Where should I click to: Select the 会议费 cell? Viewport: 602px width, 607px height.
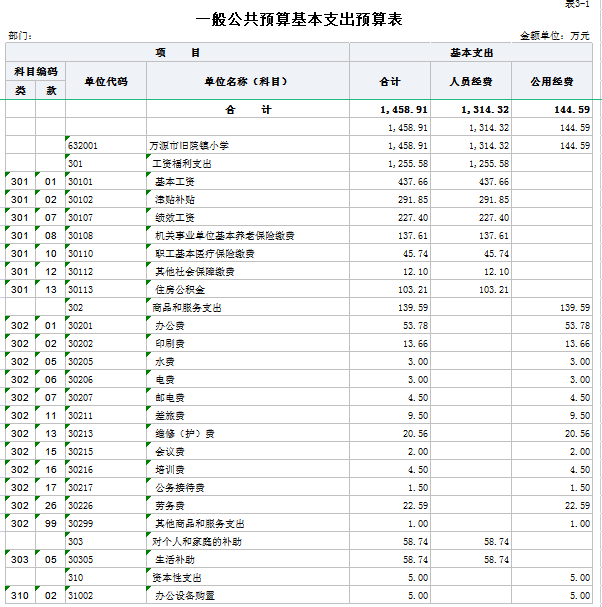click(248, 451)
